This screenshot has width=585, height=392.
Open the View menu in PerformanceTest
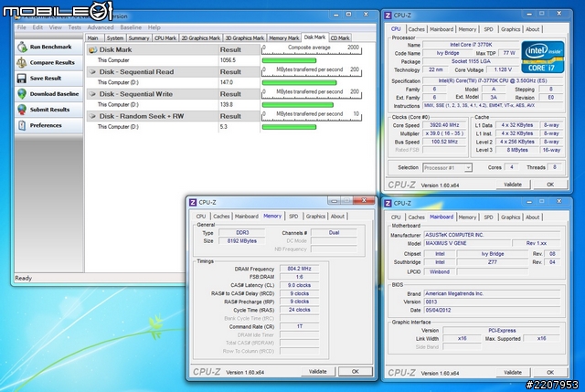pyautogui.click(x=55, y=27)
